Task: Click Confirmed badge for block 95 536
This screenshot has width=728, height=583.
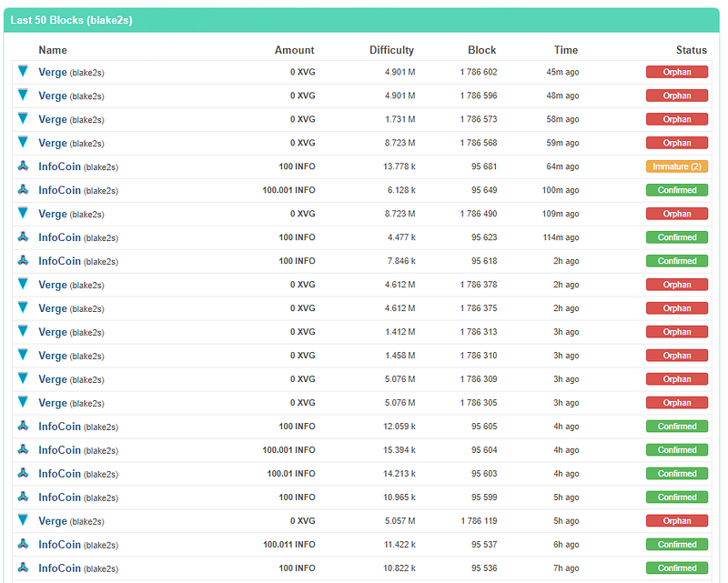Action: [677, 568]
